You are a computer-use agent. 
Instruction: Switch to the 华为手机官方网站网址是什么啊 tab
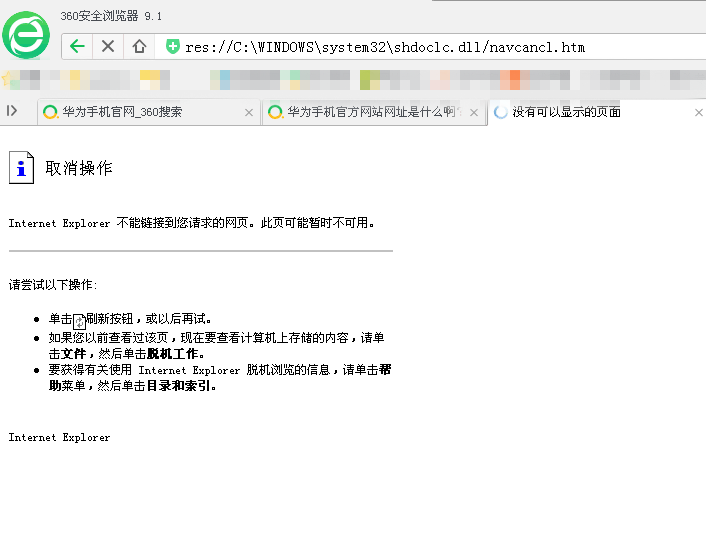pyautogui.click(x=374, y=112)
